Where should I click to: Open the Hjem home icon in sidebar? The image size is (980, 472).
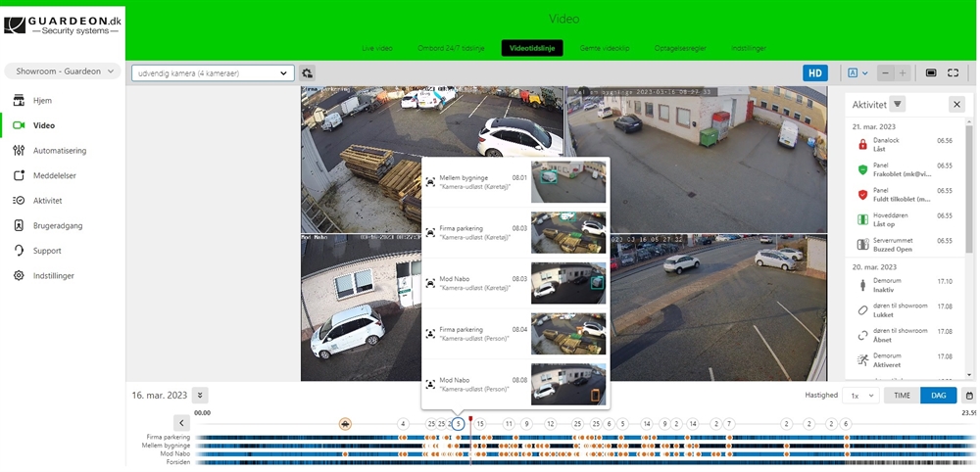(x=19, y=101)
